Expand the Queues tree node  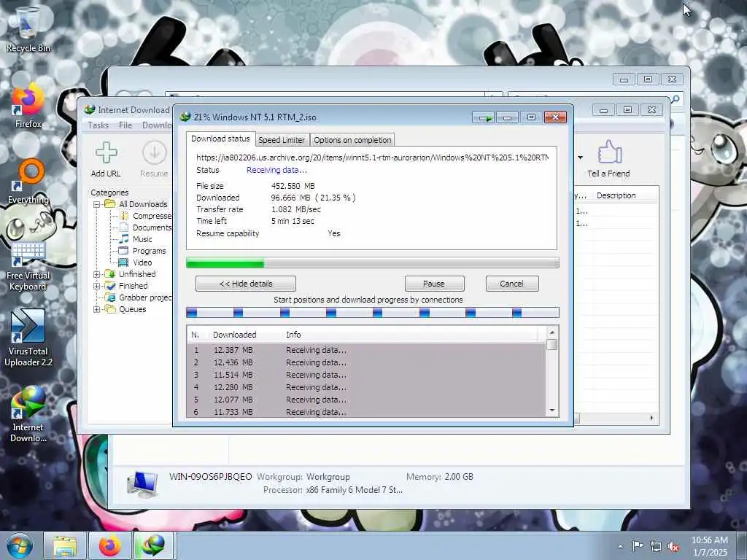(97, 309)
